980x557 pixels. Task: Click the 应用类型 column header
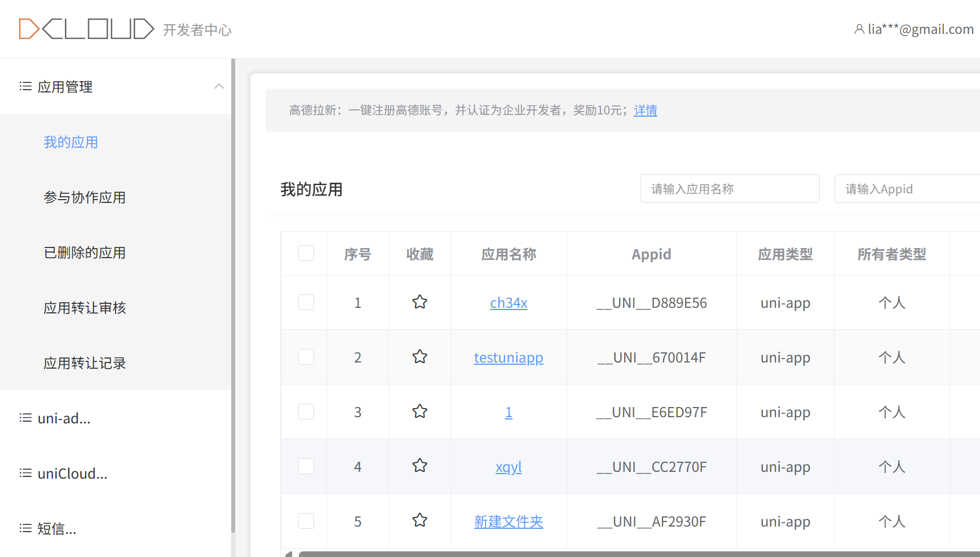pos(785,254)
